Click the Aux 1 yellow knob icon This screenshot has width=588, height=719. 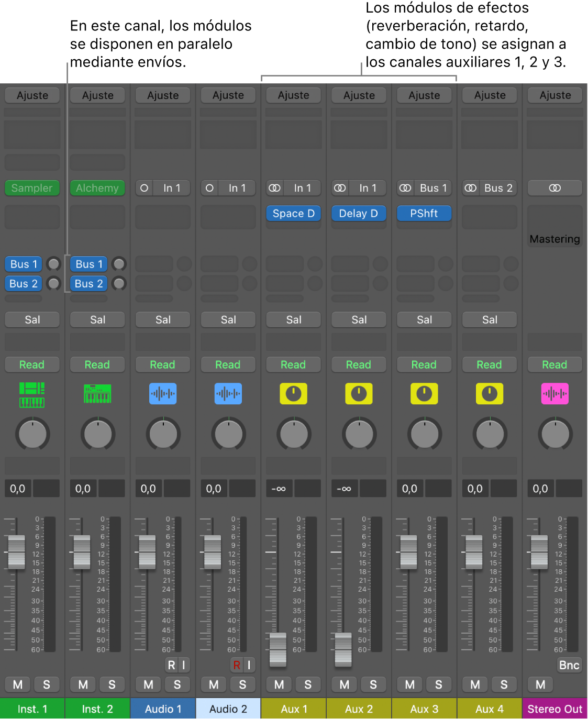(293, 394)
